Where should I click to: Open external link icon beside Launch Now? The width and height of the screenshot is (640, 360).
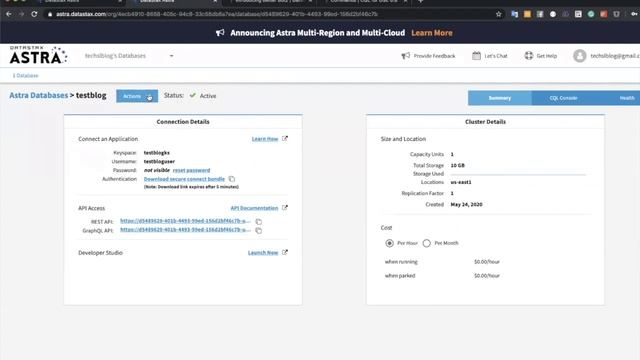point(285,252)
